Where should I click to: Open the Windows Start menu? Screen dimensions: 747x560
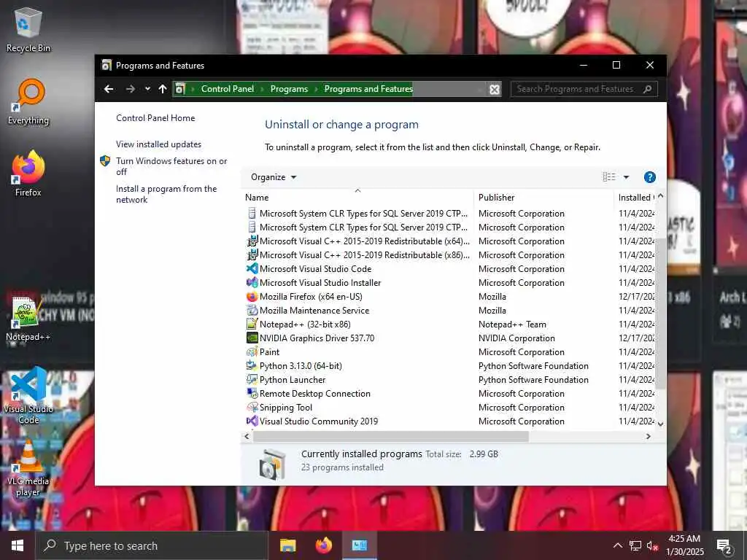point(18,545)
